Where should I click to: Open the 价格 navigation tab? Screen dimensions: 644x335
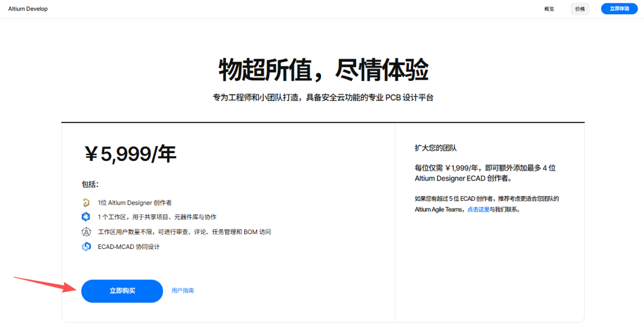[580, 9]
